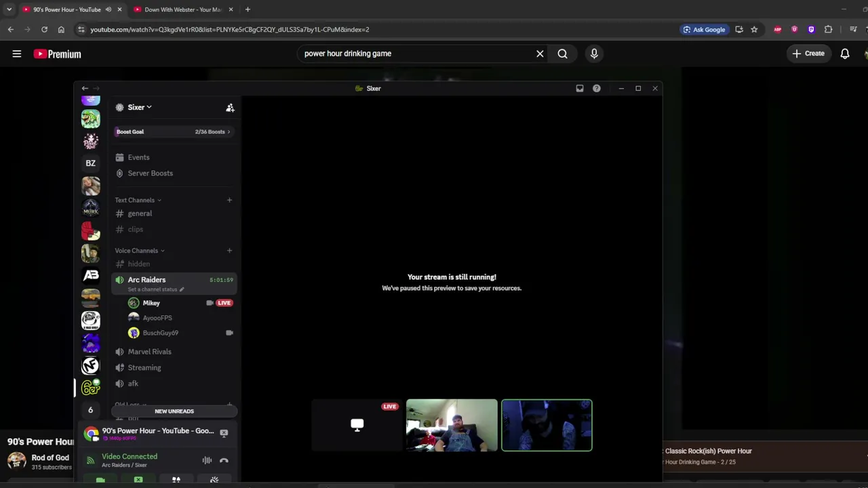
Task: Open the pink shield extension icon
Action: pyautogui.click(x=795, y=30)
